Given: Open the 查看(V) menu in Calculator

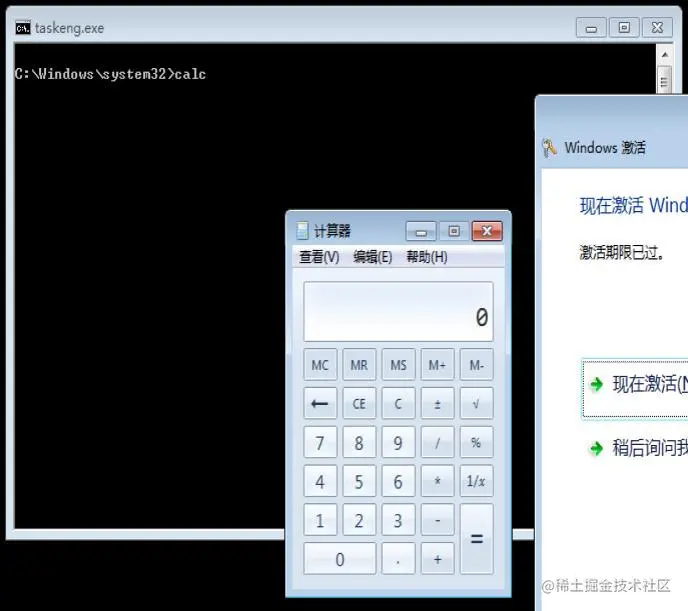Looking at the screenshot, I should [x=319, y=257].
